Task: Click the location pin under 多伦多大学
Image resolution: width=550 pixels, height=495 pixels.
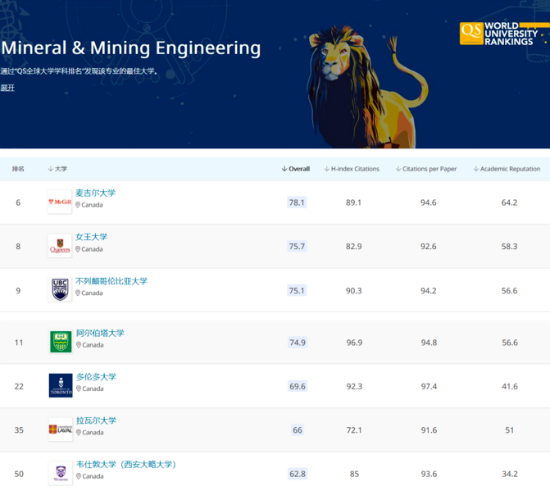Action: (x=79, y=388)
